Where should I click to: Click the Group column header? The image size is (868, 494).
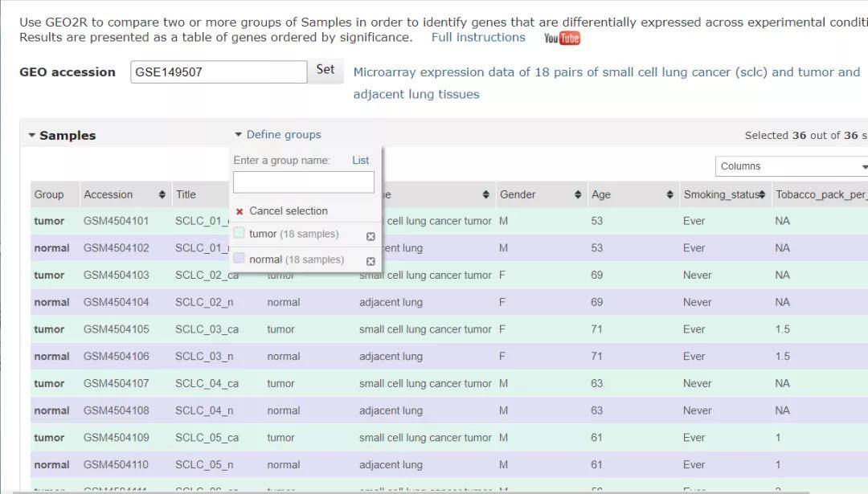click(x=49, y=194)
